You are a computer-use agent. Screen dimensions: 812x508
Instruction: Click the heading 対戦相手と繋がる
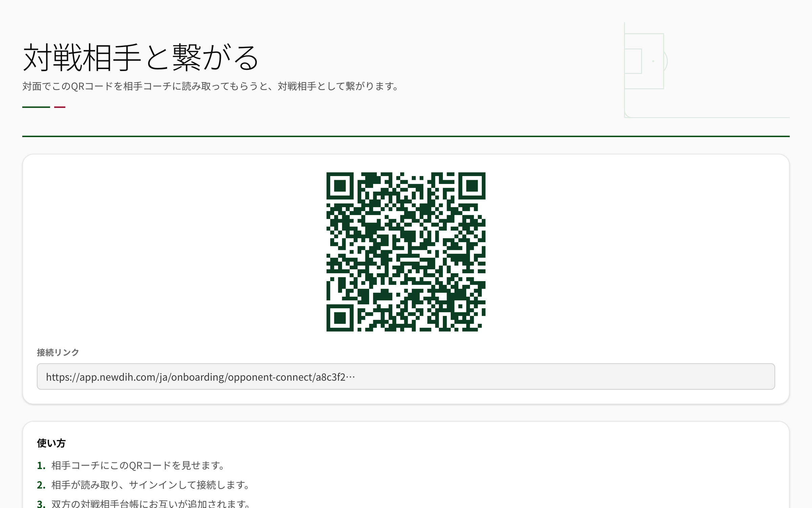coord(141,58)
